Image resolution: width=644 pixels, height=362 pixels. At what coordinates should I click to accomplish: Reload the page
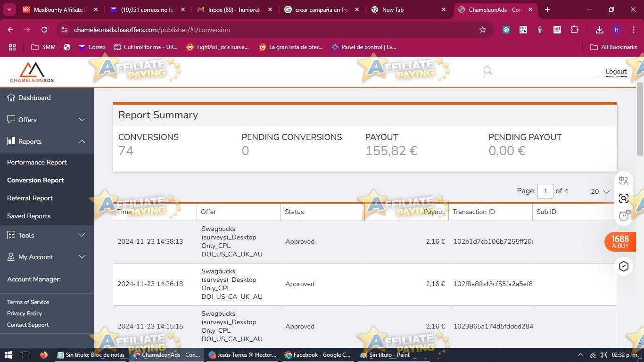click(44, 30)
